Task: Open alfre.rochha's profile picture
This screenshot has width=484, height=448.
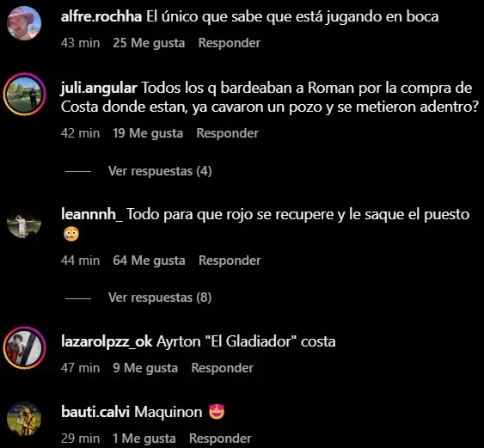Action: [x=24, y=23]
